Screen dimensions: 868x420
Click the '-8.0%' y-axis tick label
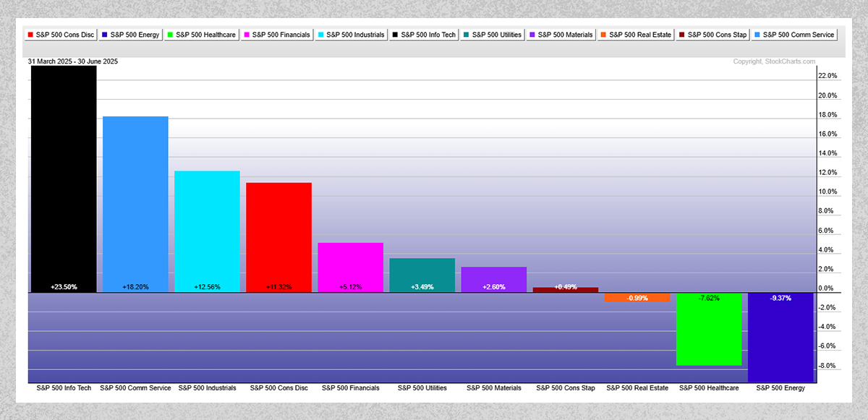(x=827, y=366)
